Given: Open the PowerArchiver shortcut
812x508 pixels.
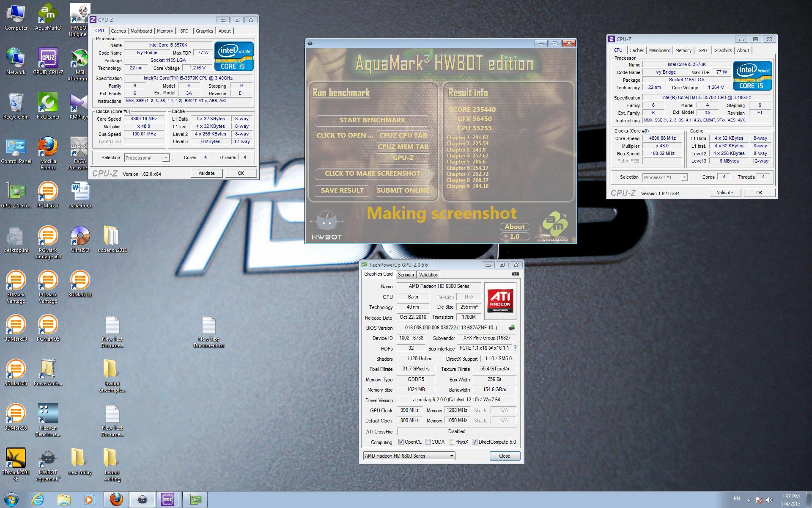Looking at the screenshot, I should [48, 373].
